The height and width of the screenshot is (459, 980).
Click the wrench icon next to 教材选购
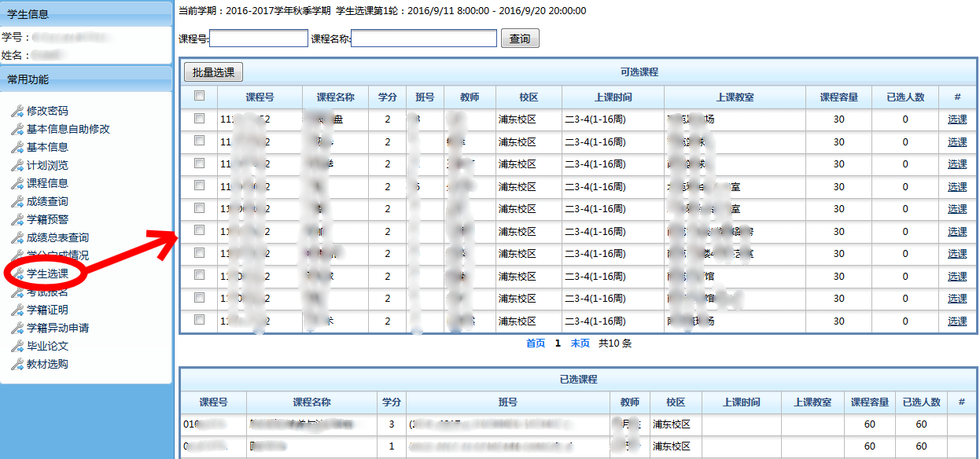17,364
